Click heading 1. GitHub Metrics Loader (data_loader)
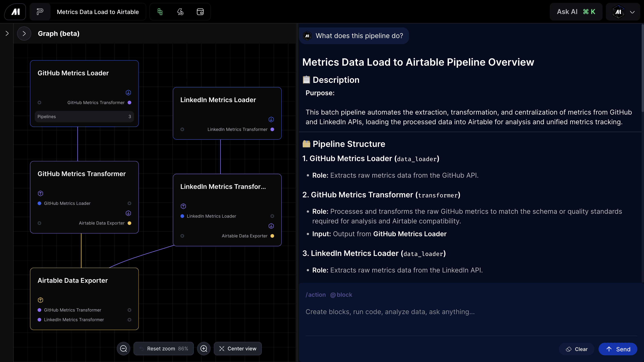The width and height of the screenshot is (644, 362). pos(371,159)
